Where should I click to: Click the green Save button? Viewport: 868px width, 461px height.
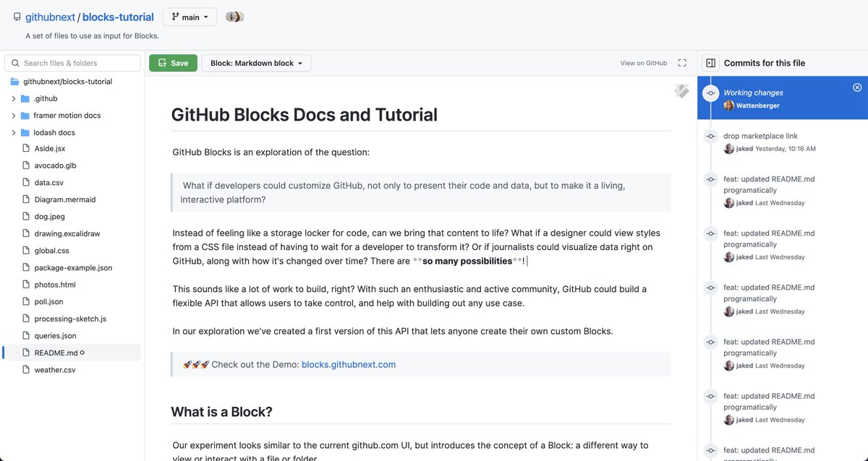click(173, 63)
